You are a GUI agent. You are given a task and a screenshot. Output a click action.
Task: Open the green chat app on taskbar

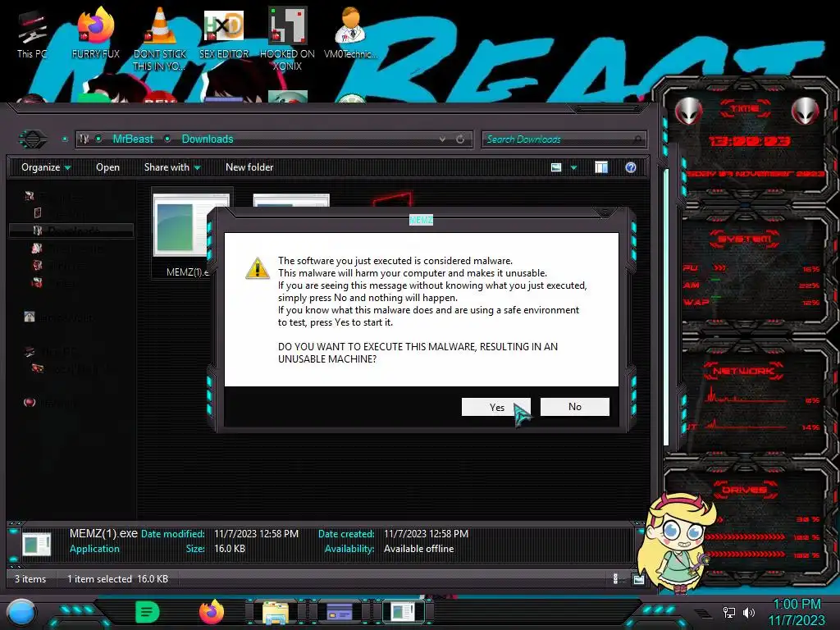click(148, 612)
